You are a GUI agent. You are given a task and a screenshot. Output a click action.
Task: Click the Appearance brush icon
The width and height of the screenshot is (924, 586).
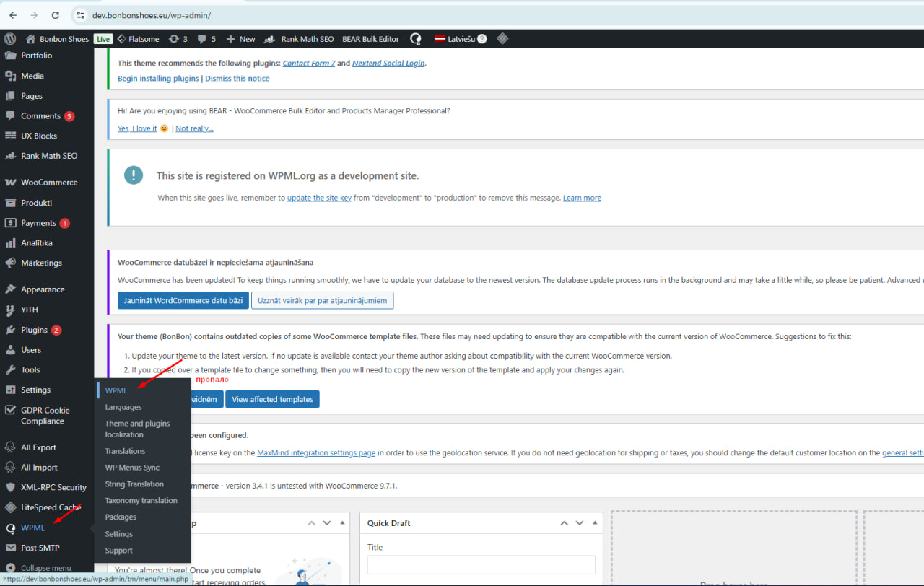pyautogui.click(x=10, y=289)
